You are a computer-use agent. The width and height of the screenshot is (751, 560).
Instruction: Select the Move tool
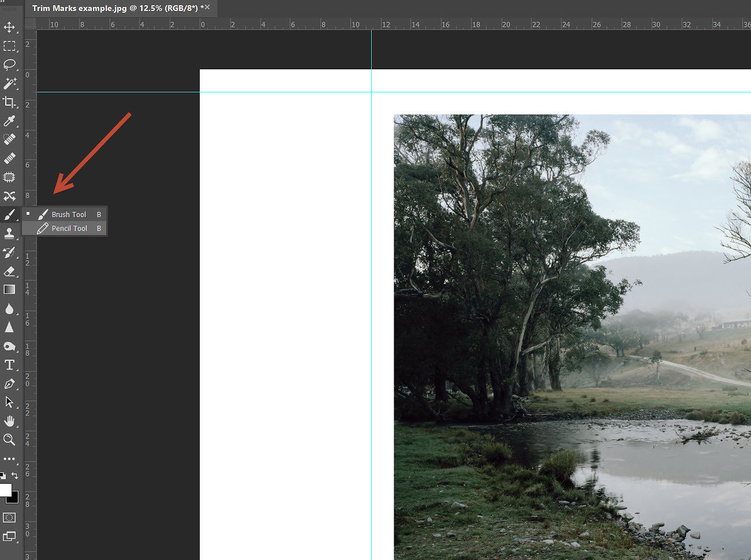[x=10, y=27]
